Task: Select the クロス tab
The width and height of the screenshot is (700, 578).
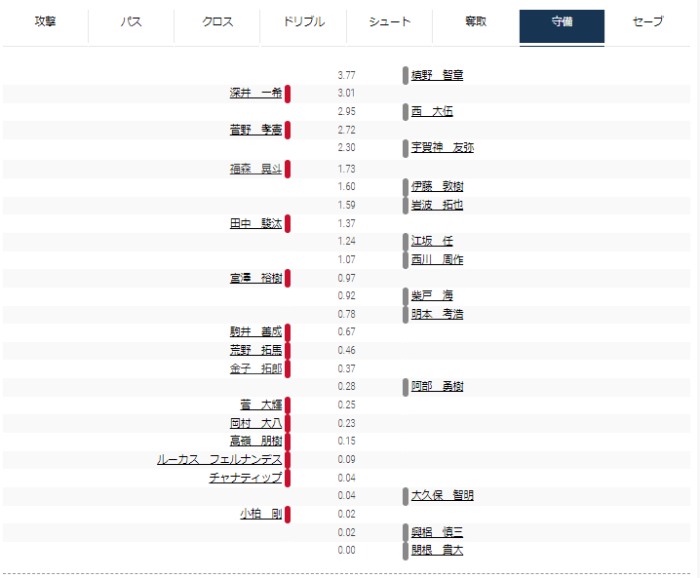Action: (x=217, y=22)
